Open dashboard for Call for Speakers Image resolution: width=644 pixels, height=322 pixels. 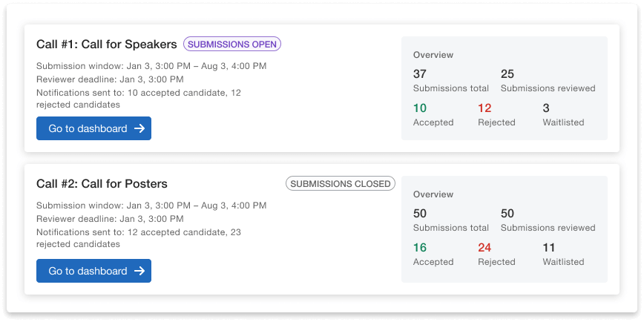pos(93,128)
